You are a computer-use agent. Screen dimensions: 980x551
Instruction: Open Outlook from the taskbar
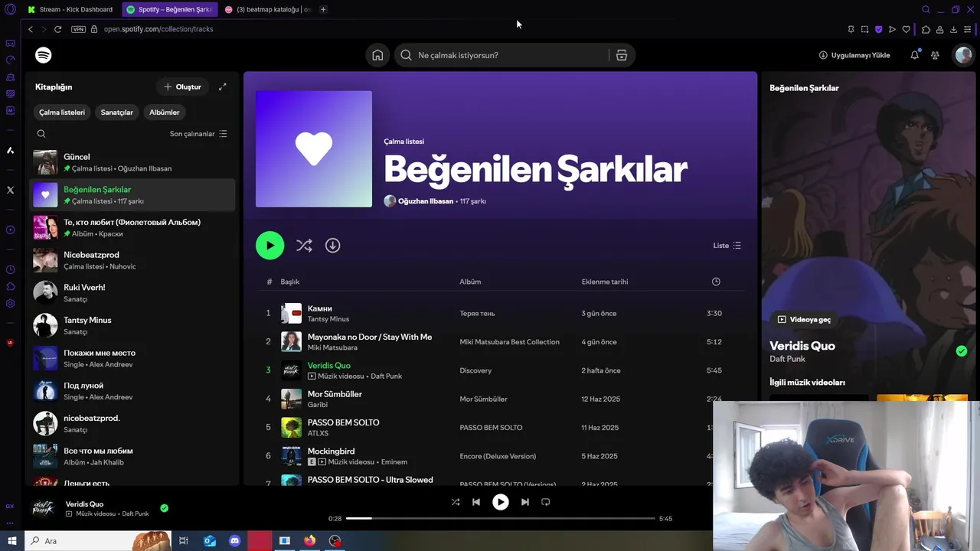coord(210,541)
